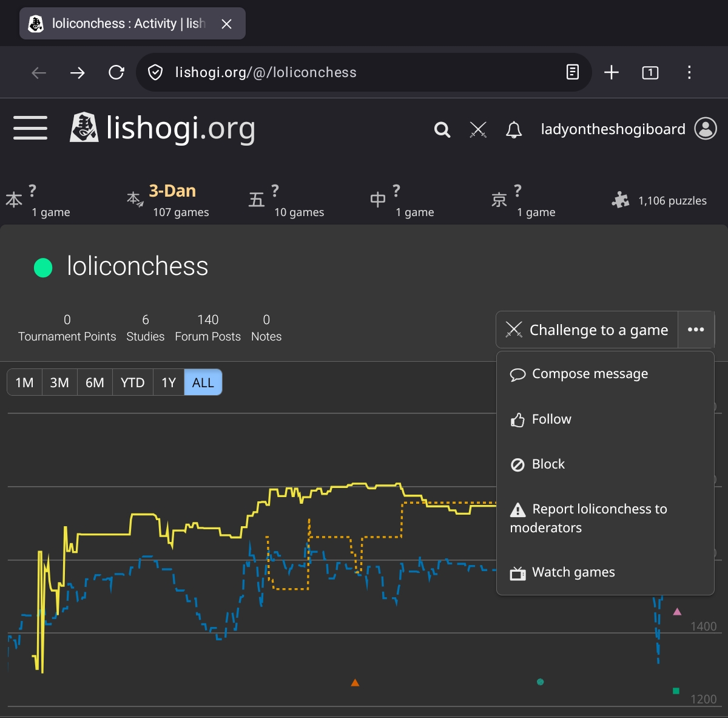
Task: Select Compose message from the menu
Action: (605, 374)
